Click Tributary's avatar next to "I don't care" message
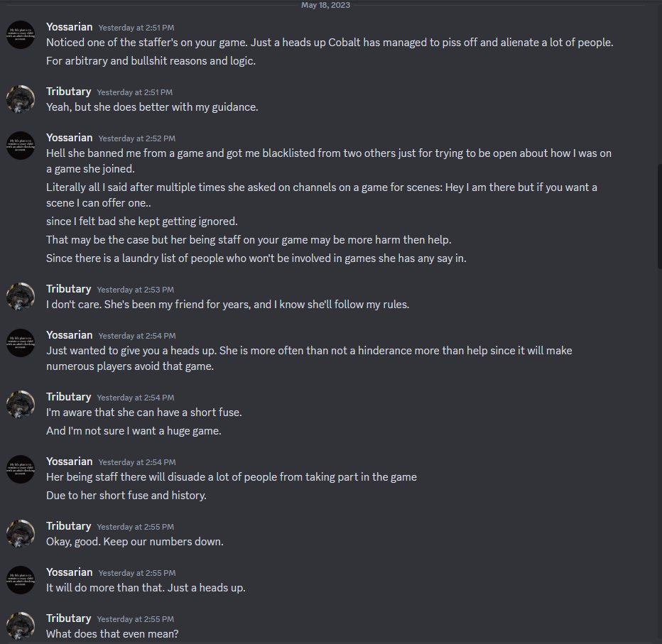The height and width of the screenshot is (644, 662). click(21, 296)
